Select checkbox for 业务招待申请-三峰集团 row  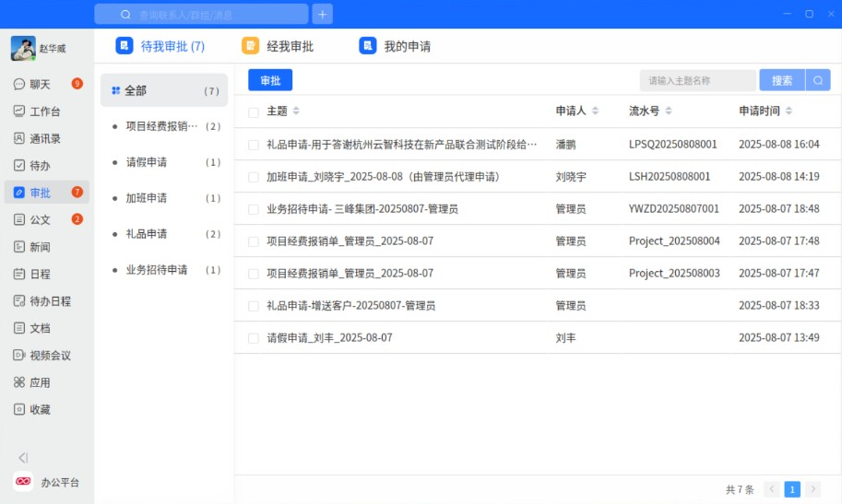click(254, 209)
